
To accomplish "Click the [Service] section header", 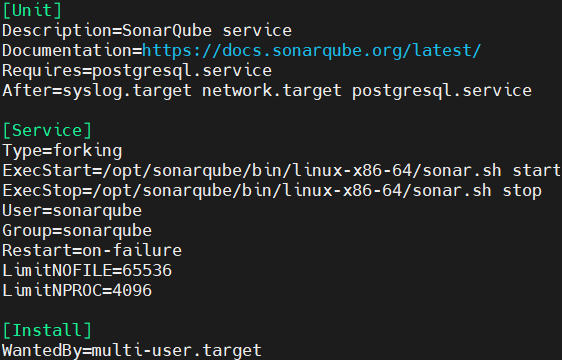I will point(47,131).
